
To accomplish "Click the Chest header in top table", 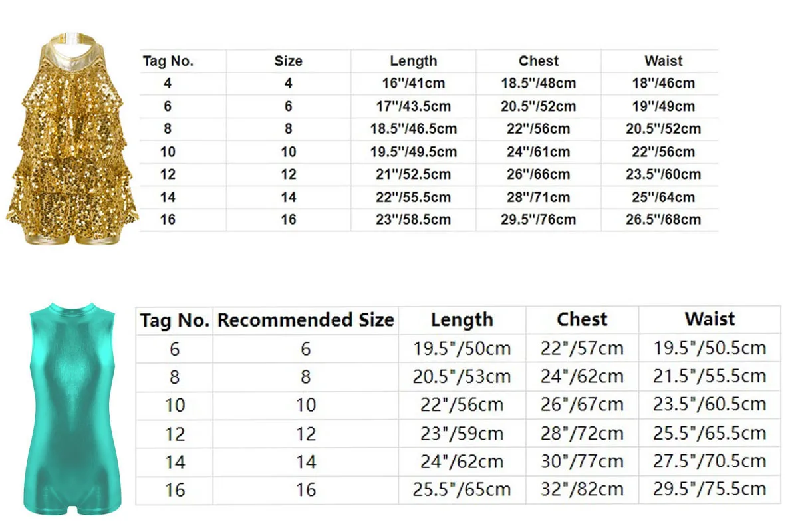I will (538, 61).
